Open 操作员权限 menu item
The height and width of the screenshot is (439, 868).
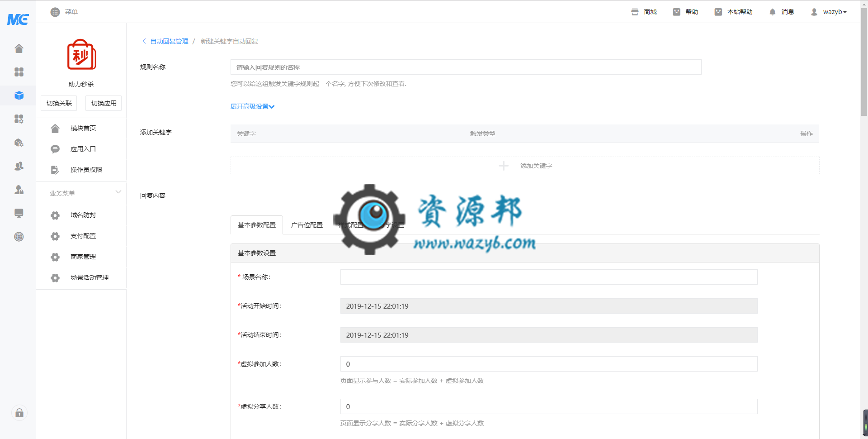click(86, 170)
